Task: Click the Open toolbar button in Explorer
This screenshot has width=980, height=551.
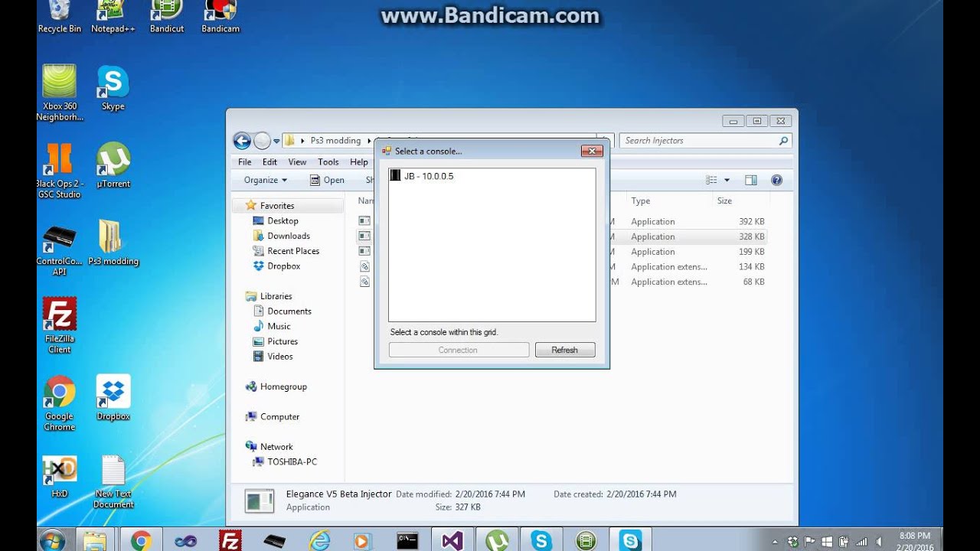Action: point(327,180)
